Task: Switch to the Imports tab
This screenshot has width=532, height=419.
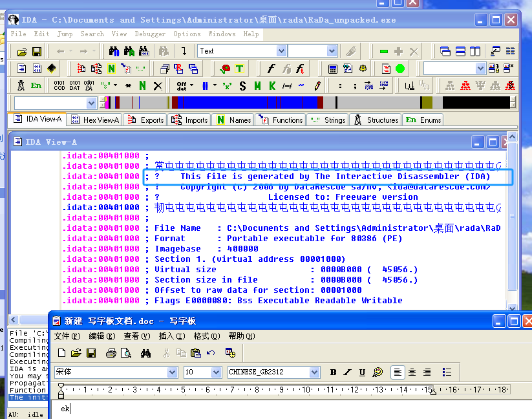Action: tap(189, 120)
